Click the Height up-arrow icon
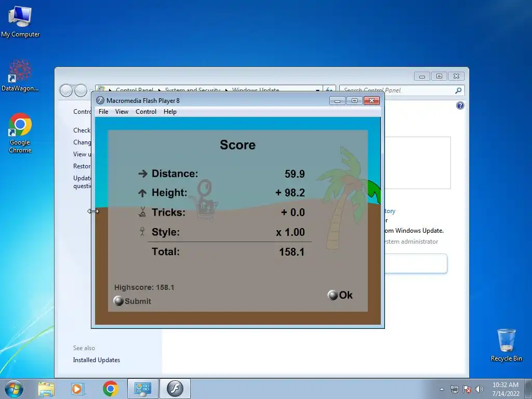 pos(142,193)
